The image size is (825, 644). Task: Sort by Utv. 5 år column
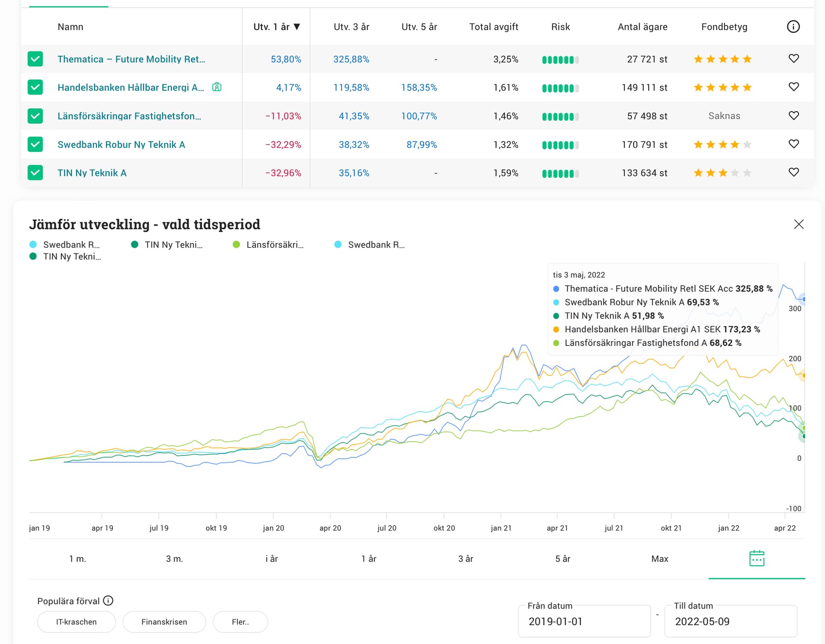(x=419, y=27)
